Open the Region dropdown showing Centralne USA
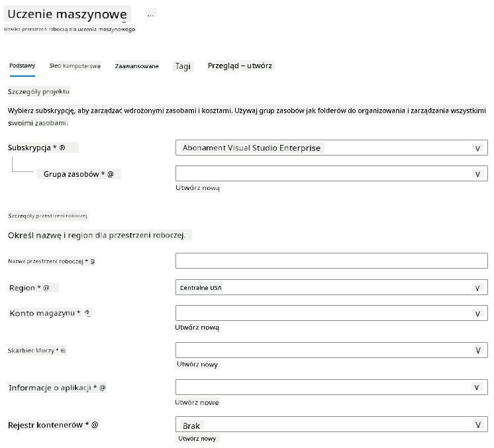 pyautogui.click(x=332, y=287)
